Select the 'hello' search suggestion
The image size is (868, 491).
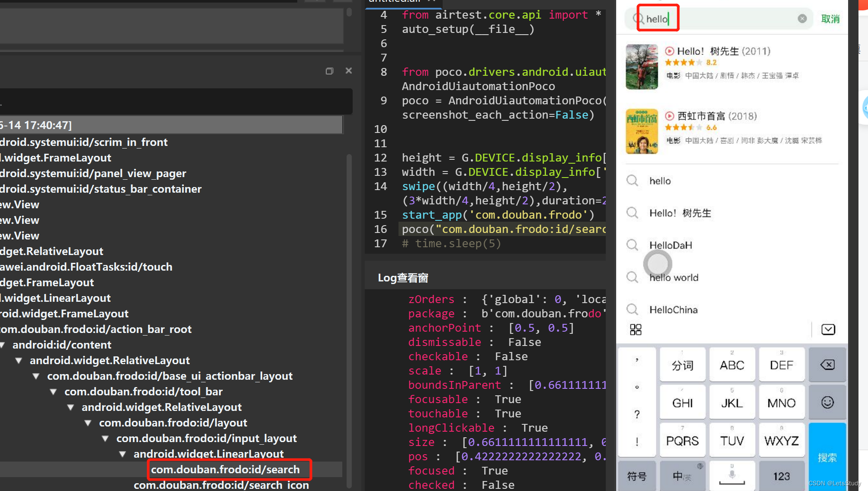[660, 181]
